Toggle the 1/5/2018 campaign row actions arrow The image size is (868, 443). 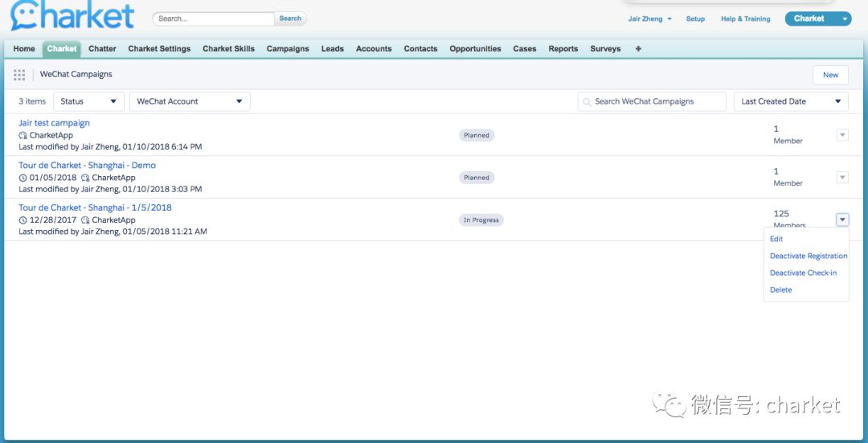click(842, 219)
